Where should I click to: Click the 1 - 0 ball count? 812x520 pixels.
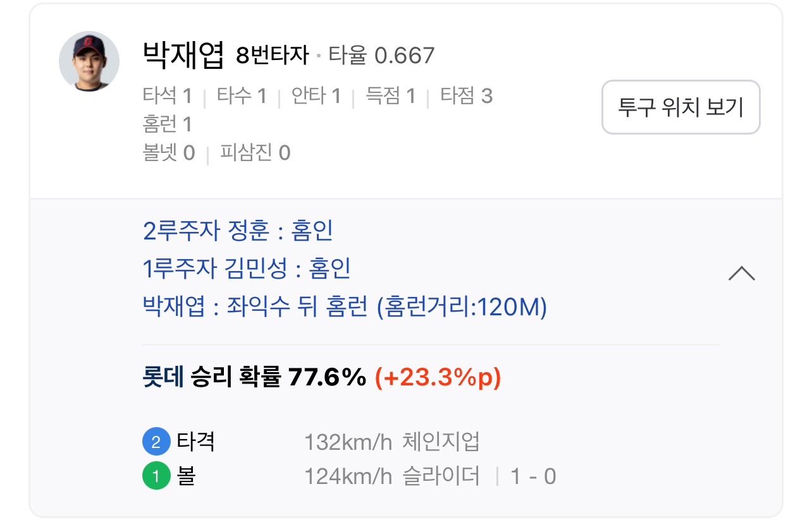click(533, 476)
